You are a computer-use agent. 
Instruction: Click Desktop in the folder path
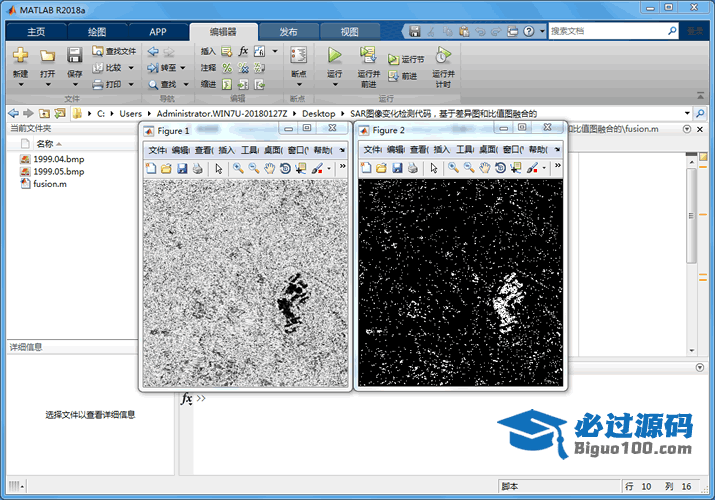(x=318, y=113)
